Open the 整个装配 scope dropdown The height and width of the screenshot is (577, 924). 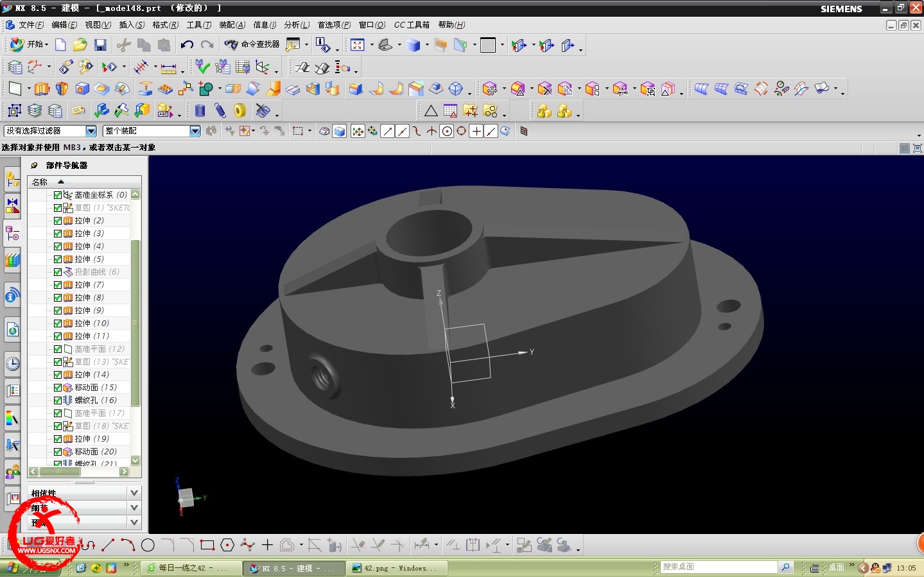pos(195,131)
